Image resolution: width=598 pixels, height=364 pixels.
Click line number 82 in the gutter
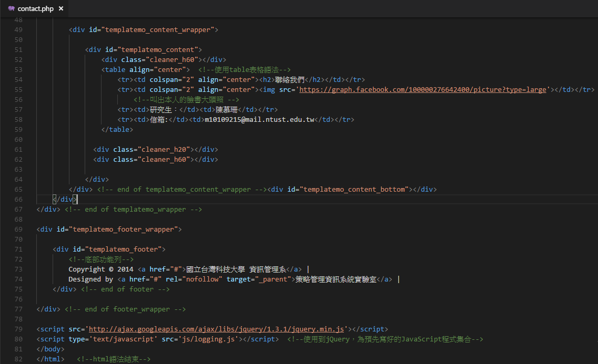(x=18, y=359)
